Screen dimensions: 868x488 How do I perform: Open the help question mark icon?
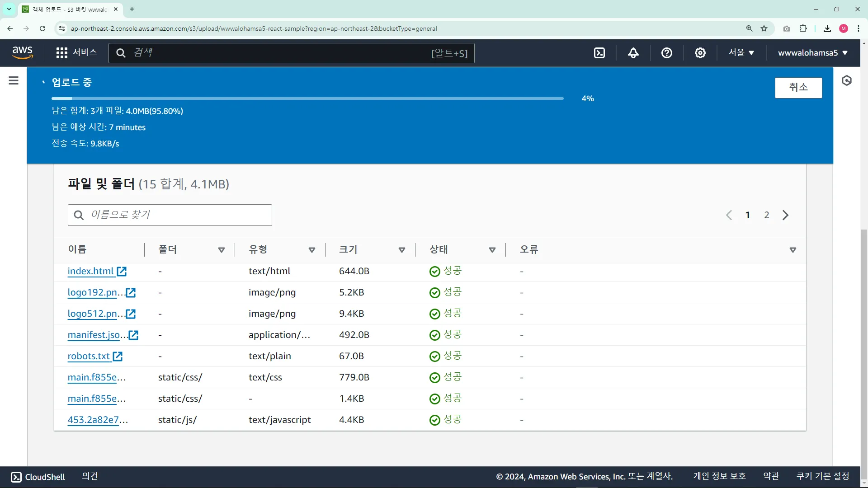666,53
